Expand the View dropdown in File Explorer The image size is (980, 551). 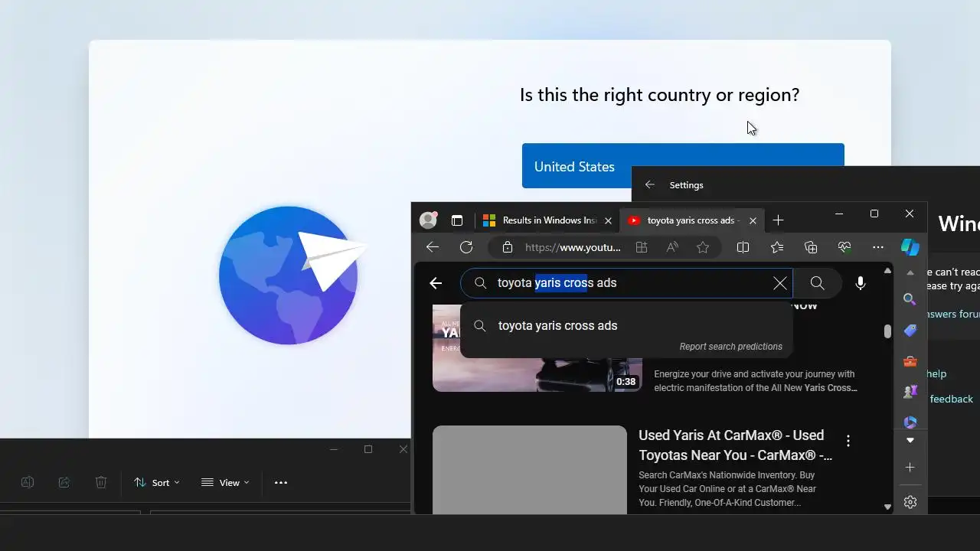225,482
